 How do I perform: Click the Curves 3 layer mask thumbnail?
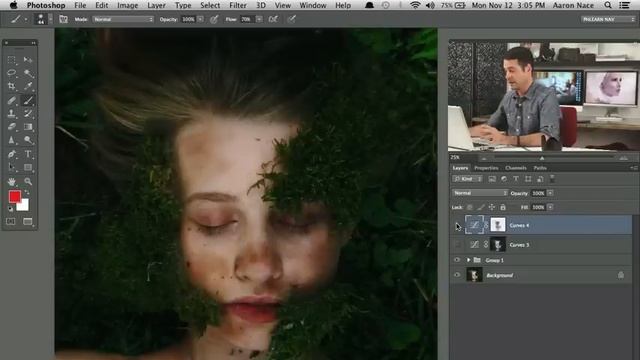[x=498, y=244]
